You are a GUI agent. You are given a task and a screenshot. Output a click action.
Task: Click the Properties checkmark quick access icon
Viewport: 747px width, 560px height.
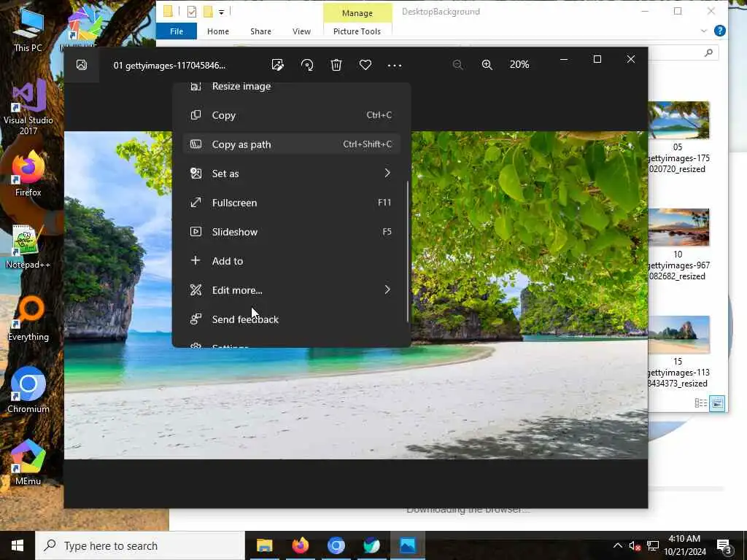(x=192, y=12)
